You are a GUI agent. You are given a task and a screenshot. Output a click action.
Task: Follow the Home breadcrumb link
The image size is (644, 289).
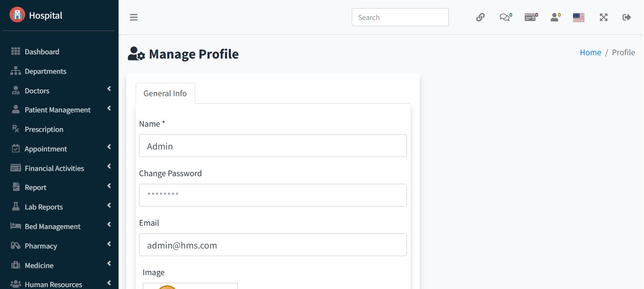coord(590,52)
